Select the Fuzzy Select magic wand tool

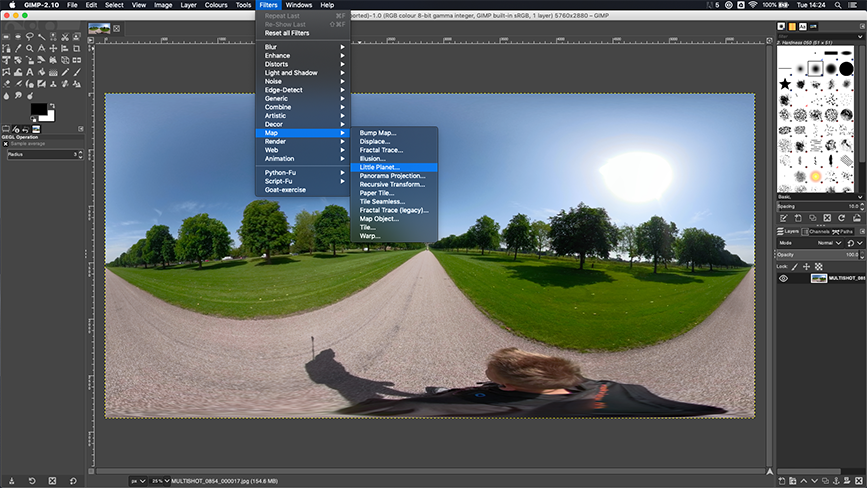pyautogui.click(x=41, y=36)
